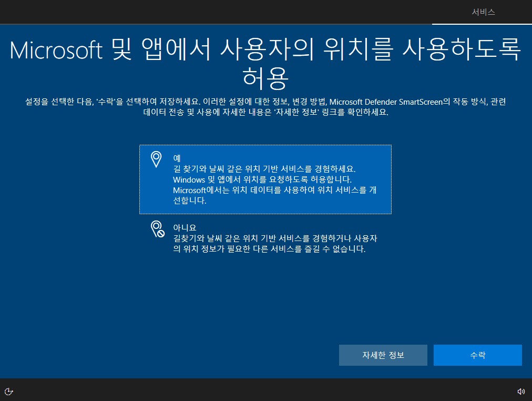Screen dimensions: 532x401
Task: Select the 예 location option box
Action: (x=265, y=179)
